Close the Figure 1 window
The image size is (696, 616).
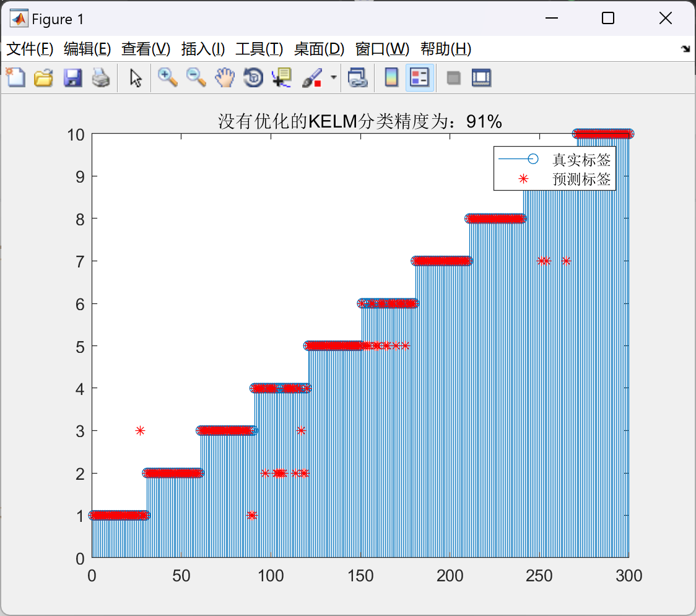(x=666, y=18)
